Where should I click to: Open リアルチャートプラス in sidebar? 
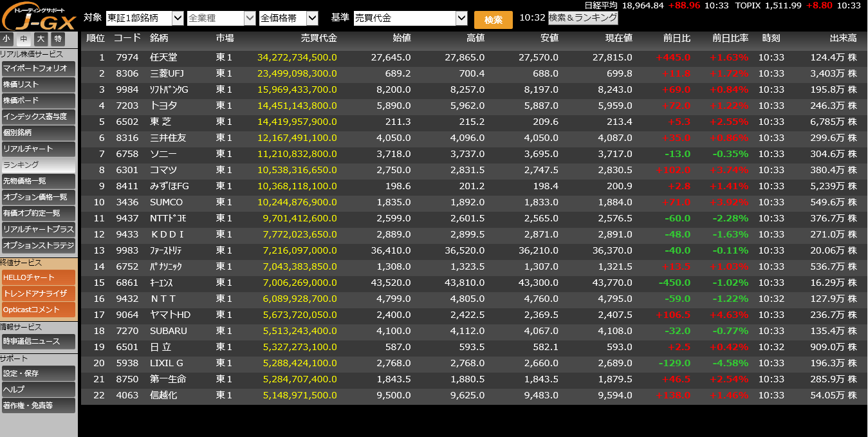tap(38, 229)
